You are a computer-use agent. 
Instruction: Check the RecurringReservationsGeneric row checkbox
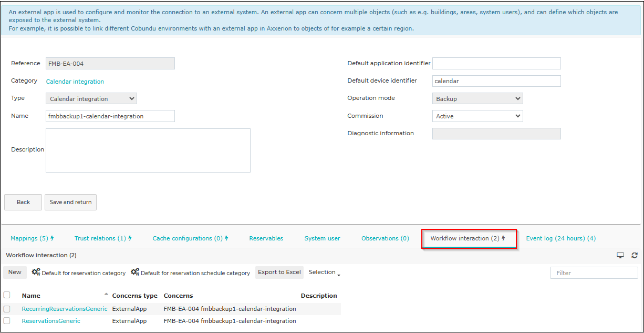pos(7,309)
